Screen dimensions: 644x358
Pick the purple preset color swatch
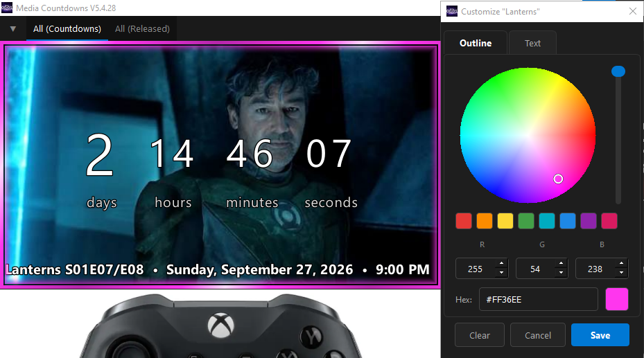[x=588, y=221]
